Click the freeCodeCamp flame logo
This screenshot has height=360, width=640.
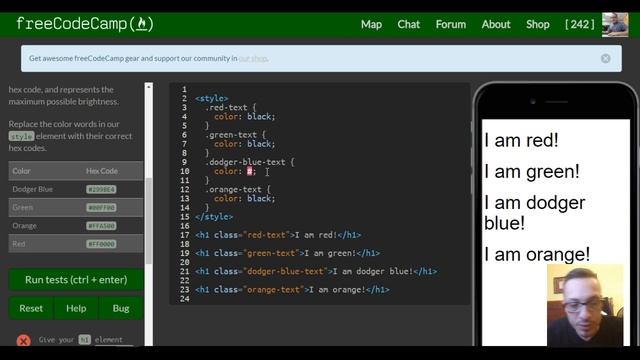point(84,24)
